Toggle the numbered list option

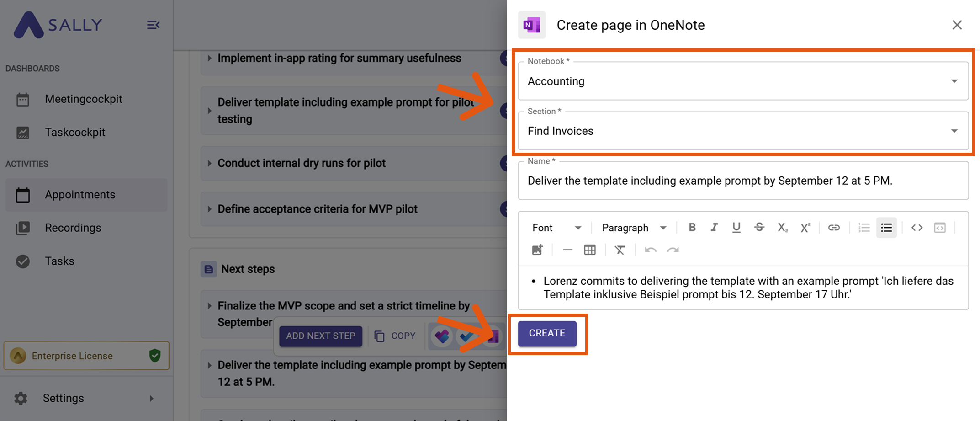pos(864,228)
